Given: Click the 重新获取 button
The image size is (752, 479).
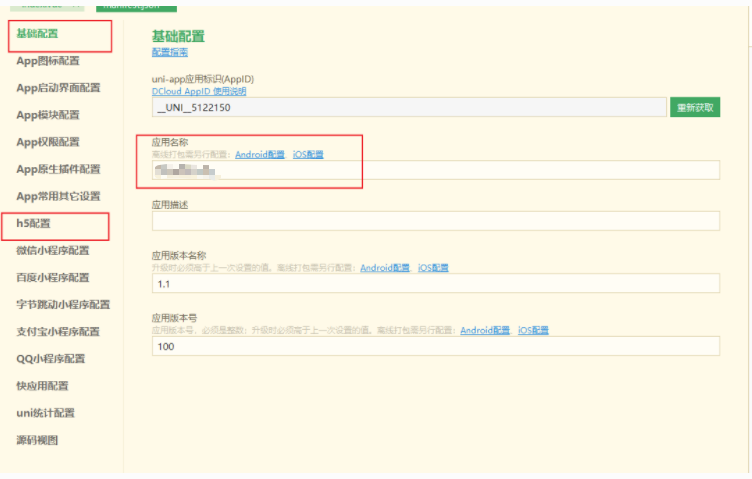Looking at the screenshot, I should (x=695, y=107).
